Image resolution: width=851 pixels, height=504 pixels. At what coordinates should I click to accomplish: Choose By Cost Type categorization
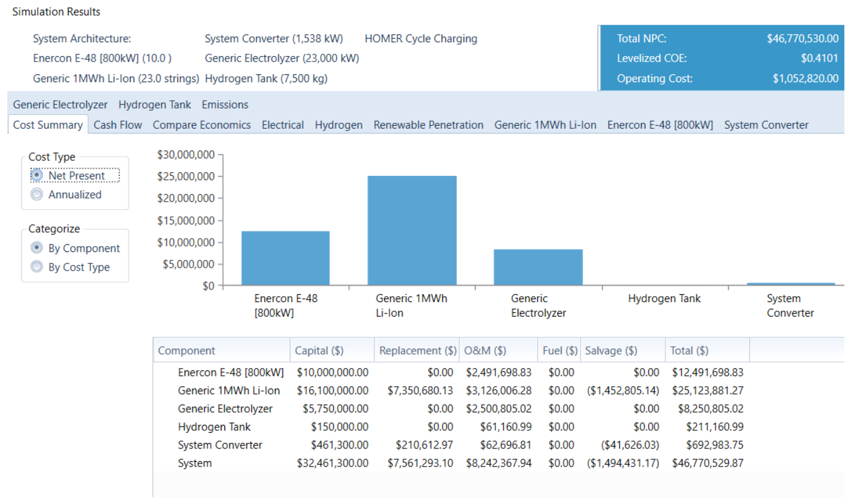[71, 267]
